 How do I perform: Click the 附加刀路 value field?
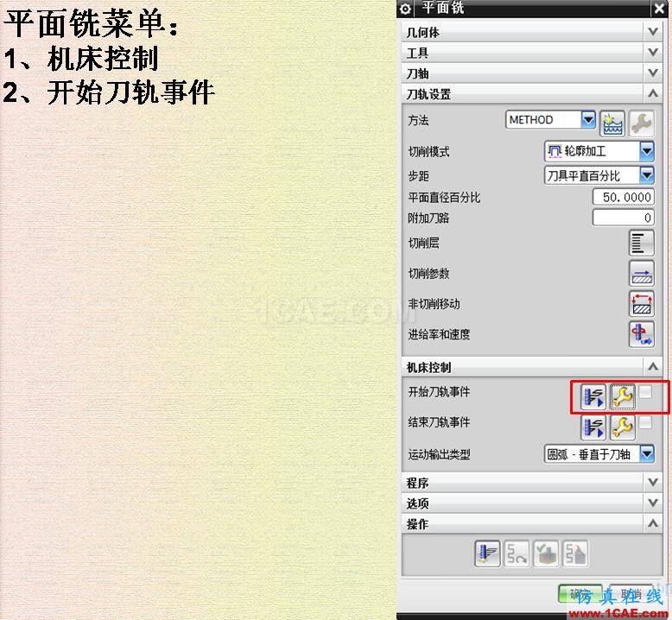click(x=624, y=218)
